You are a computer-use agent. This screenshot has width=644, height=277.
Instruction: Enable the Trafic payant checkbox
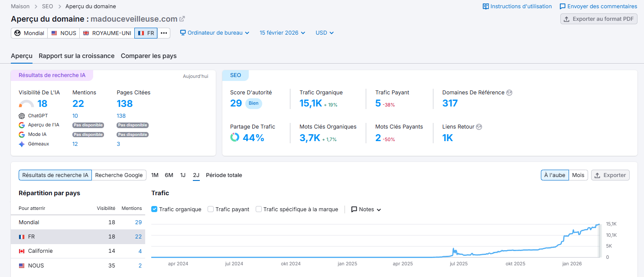[210, 209]
